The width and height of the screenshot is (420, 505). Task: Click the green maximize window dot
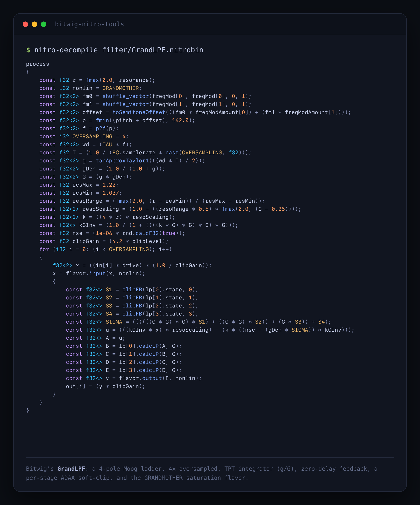[44, 24]
